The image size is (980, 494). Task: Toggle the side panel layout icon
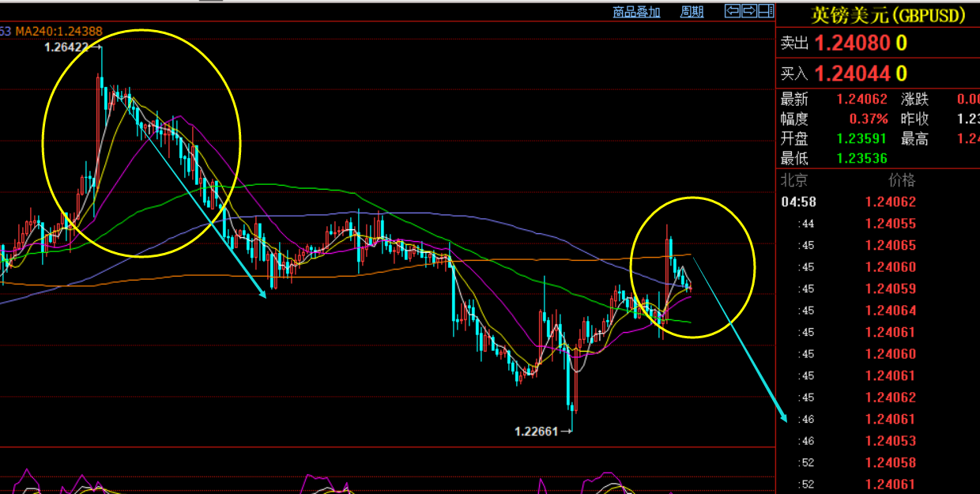click(765, 11)
